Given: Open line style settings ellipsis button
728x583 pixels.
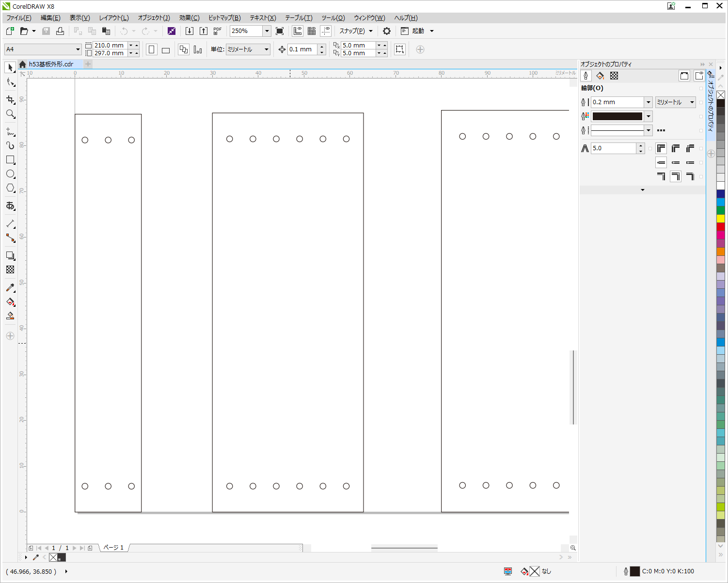Looking at the screenshot, I should tap(661, 130).
